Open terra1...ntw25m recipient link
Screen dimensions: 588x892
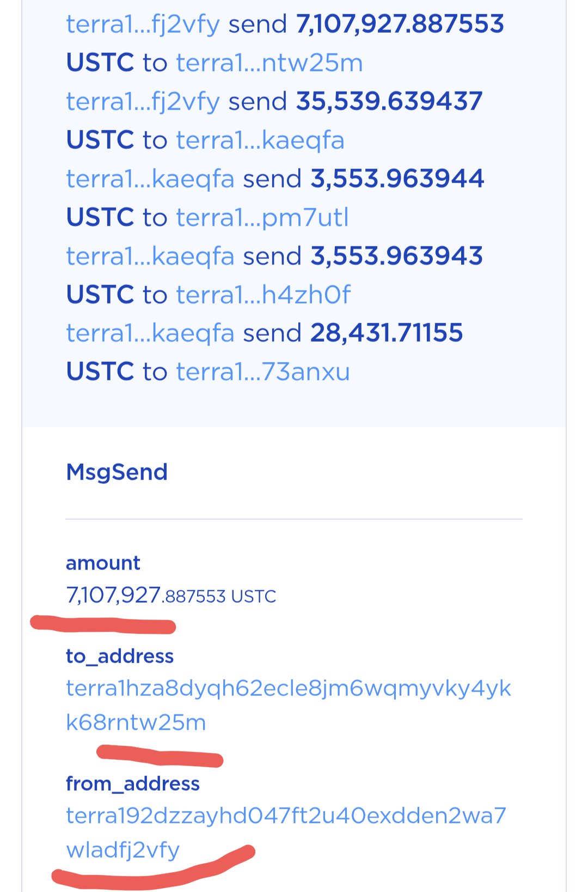(269, 63)
